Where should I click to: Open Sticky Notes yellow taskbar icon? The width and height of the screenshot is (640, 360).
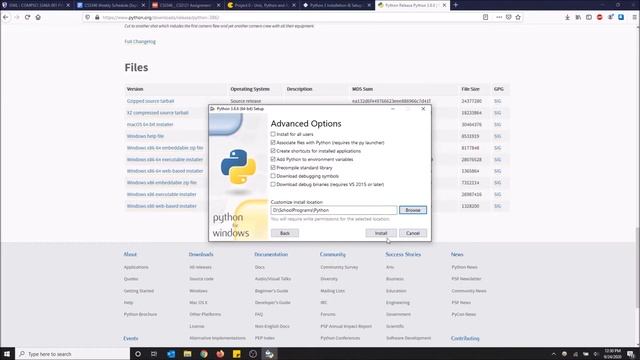click(236, 354)
